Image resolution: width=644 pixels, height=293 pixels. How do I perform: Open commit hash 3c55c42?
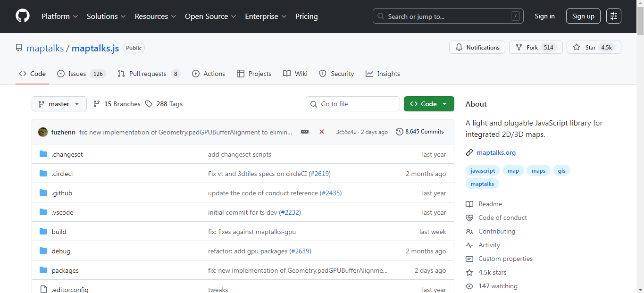point(346,132)
